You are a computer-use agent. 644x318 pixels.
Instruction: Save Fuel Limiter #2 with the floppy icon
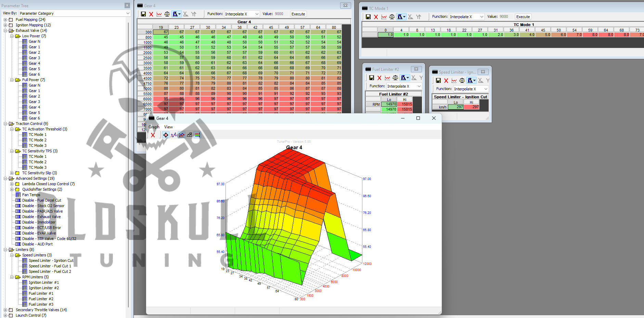[x=372, y=78]
